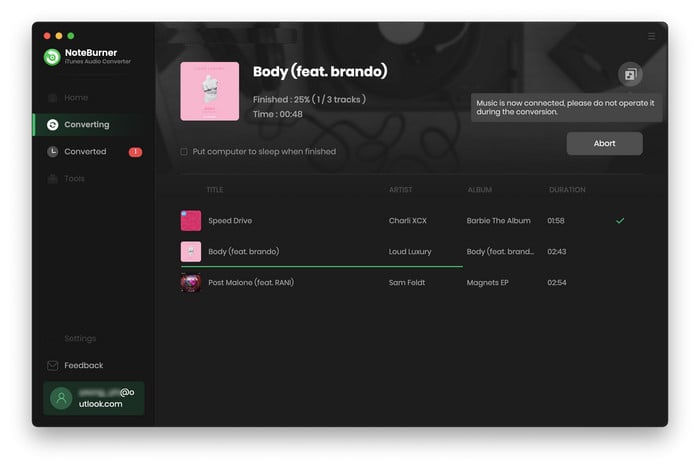
Task: Click the music app connection icon
Action: 629,74
